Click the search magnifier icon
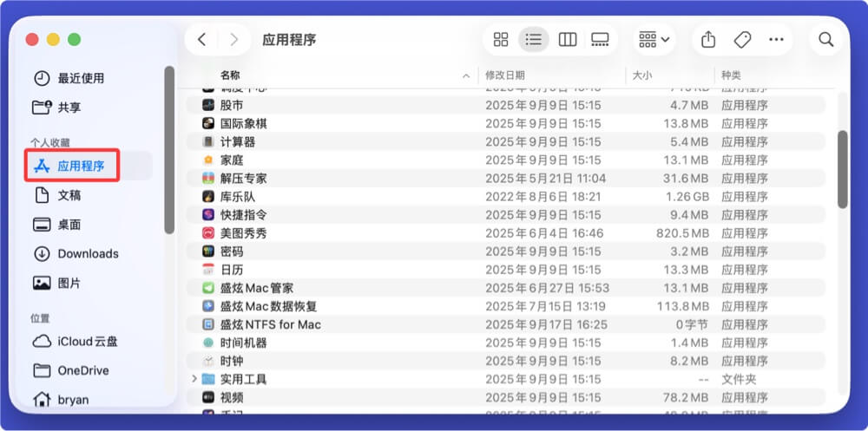 pyautogui.click(x=826, y=40)
